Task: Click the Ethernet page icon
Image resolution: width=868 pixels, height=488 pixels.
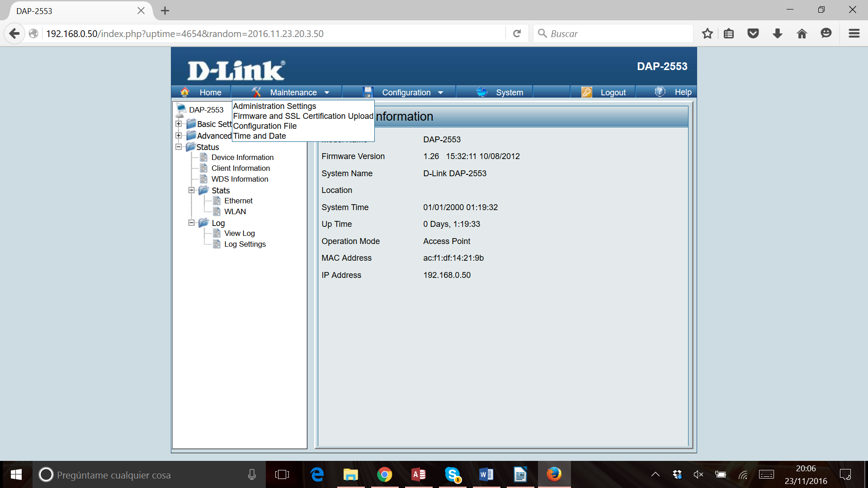Action: [217, 201]
